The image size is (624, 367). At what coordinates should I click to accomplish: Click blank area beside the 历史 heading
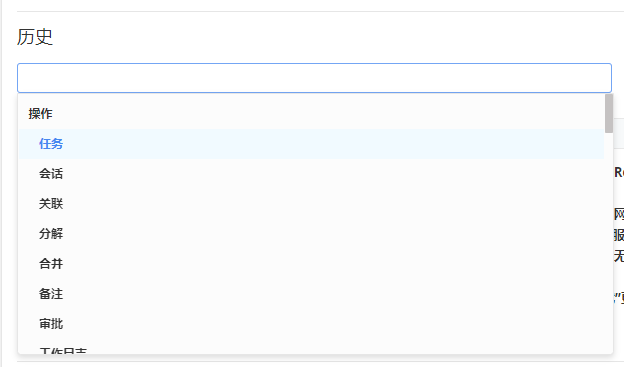(318, 37)
